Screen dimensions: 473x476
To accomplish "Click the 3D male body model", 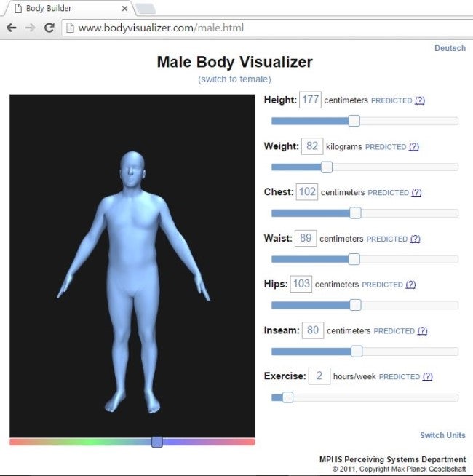I will pyautogui.click(x=134, y=282).
